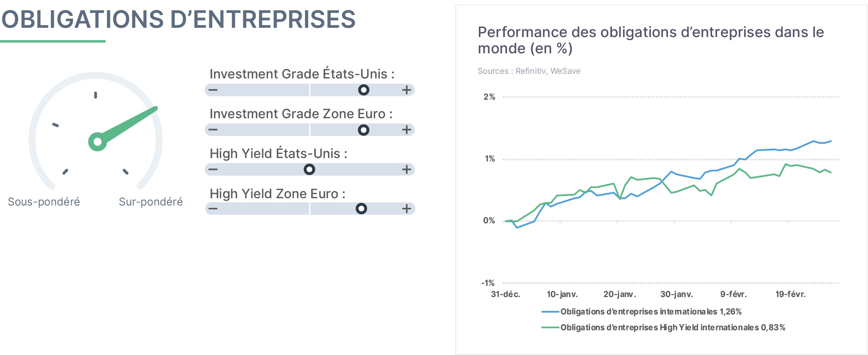Click the Investment Grade Zone Euro slider handle
The image size is (868, 355).
(364, 130)
